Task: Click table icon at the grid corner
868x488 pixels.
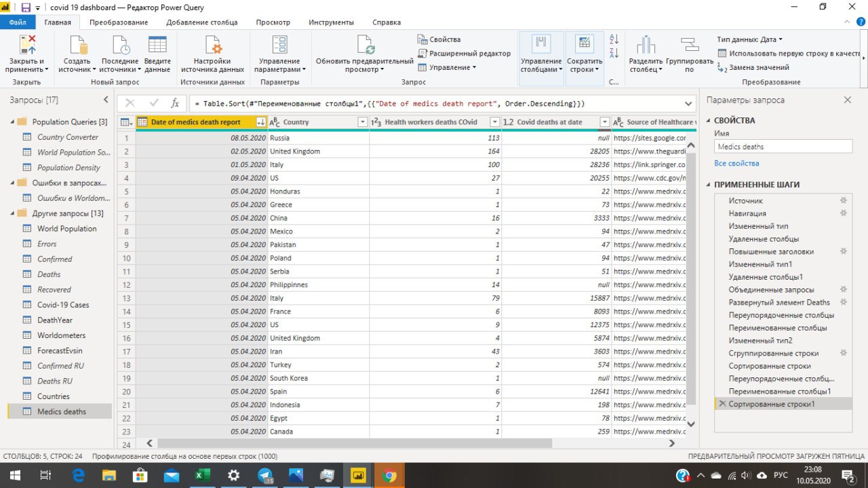Action: 126,122
